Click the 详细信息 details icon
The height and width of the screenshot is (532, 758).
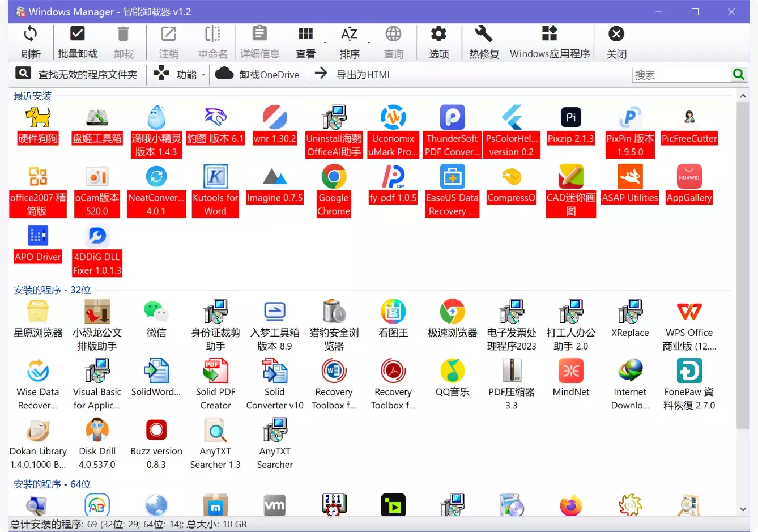click(259, 41)
